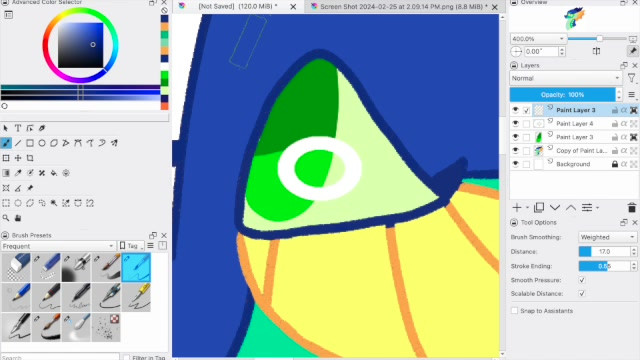
Task: Move layer down with the down chevron
Action: (555, 208)
